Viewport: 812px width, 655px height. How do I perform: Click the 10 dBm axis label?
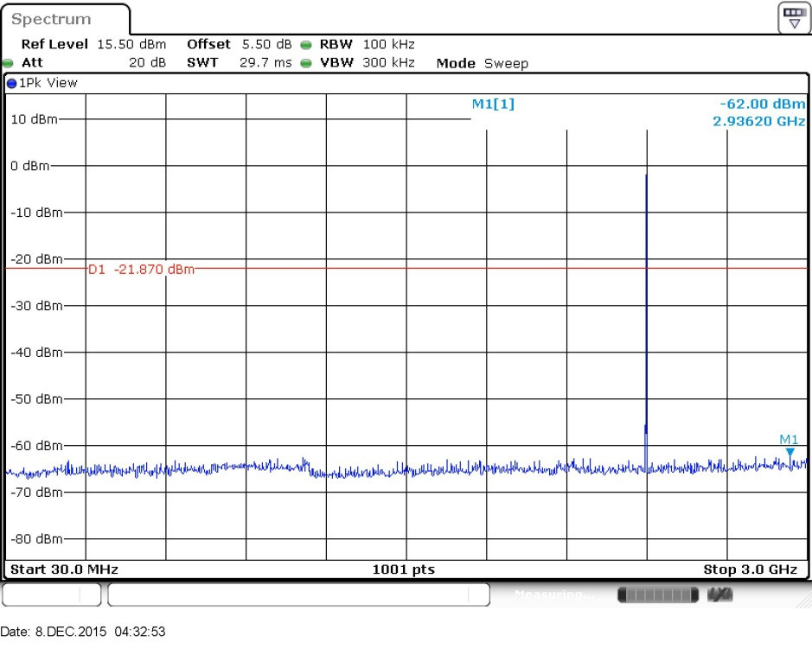pos(35,119)
